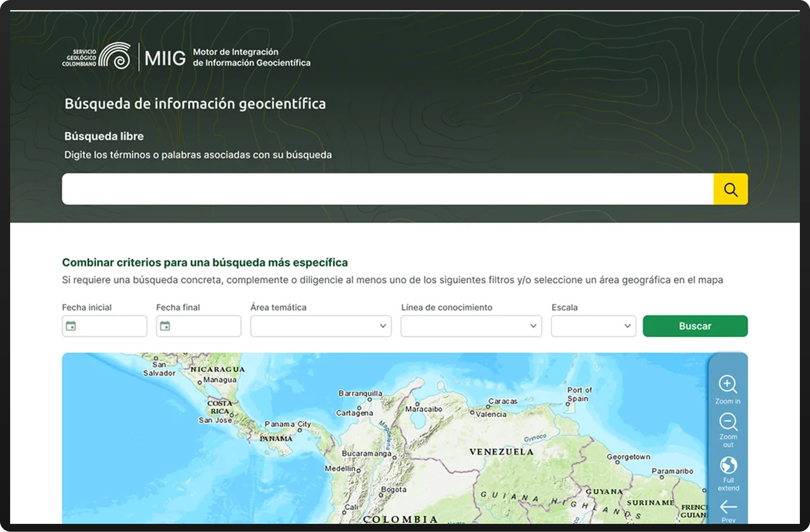Click Valencia on the map

pyautogui.click(x=491, y=414)
